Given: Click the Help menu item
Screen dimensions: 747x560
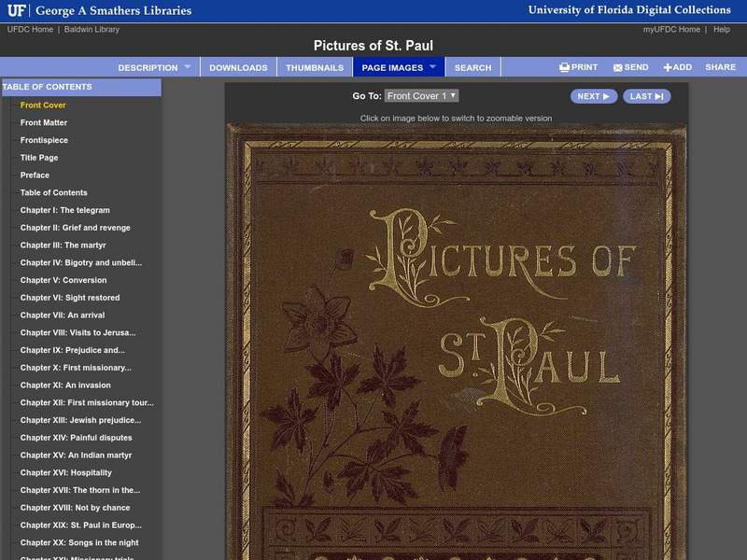Looking at the screenshot, I should (720, 29).
